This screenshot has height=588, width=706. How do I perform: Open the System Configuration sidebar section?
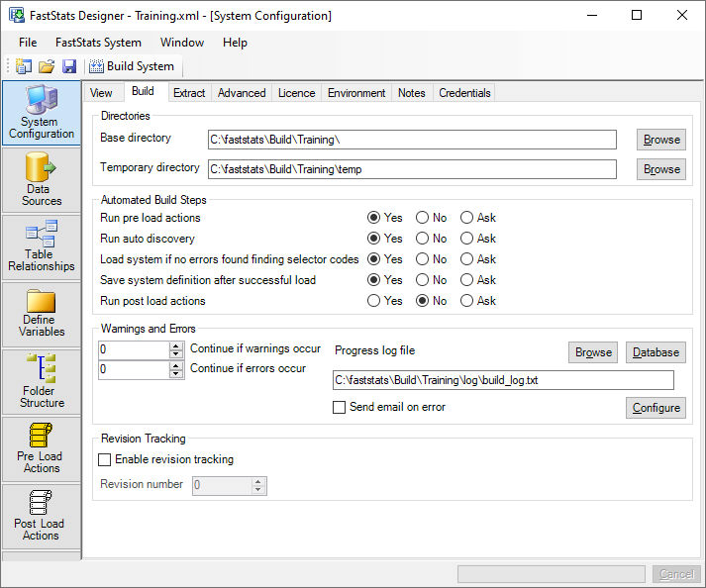(42, 113)
